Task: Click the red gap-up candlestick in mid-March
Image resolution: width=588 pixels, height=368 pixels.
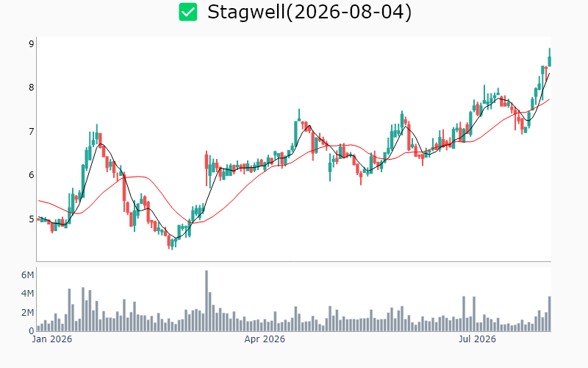Action: 207,169
